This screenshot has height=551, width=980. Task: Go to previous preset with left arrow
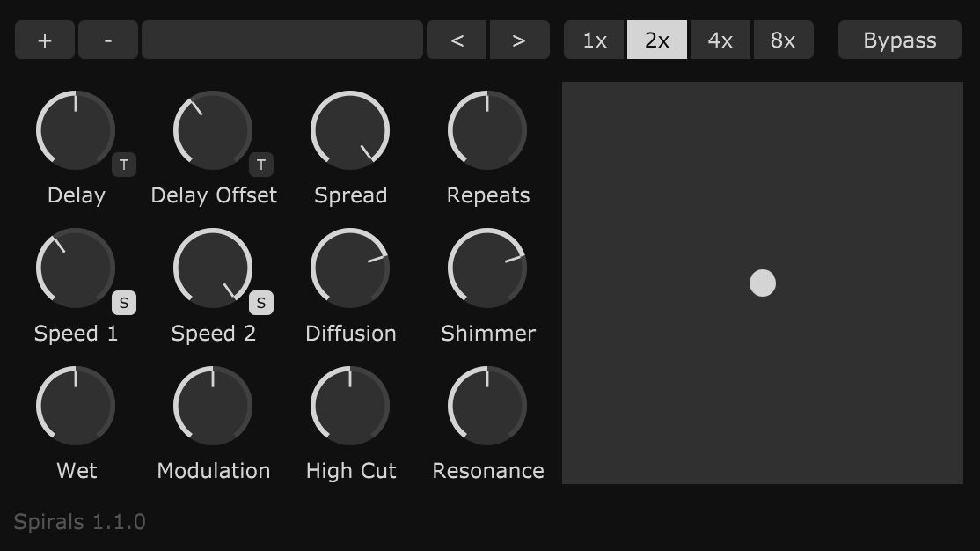(457, 40)
